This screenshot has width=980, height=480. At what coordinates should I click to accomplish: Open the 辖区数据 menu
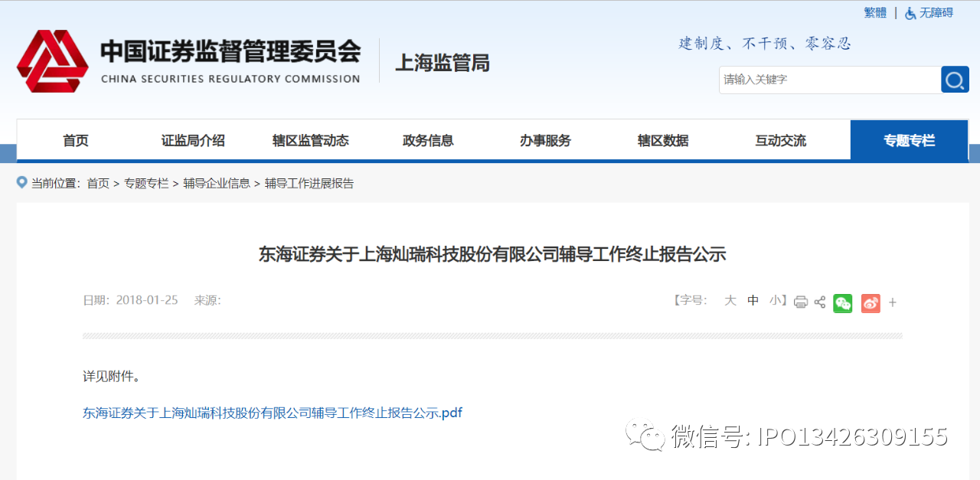(x=663, y=140)
